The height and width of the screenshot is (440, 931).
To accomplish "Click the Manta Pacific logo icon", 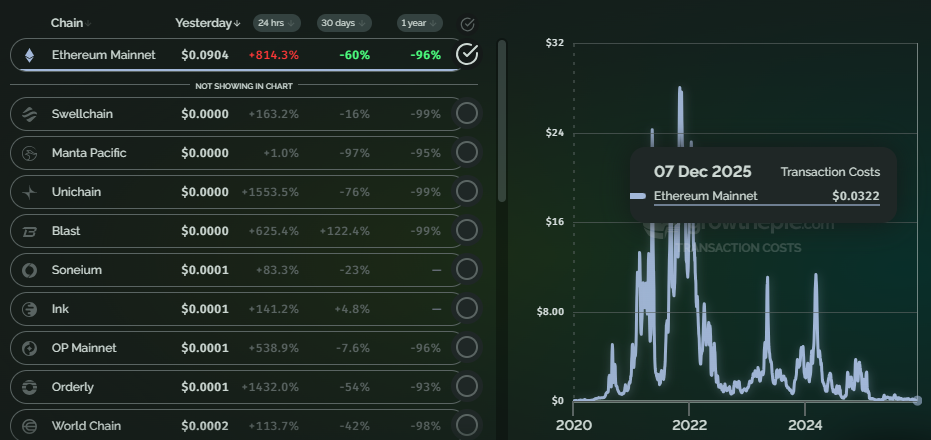I will click(x=30, y=153).
